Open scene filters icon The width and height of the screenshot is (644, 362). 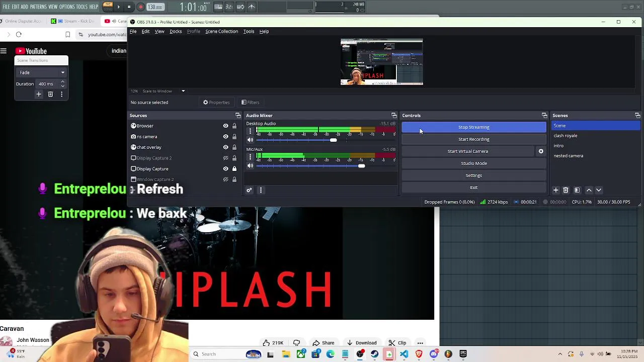pos(577,190)
